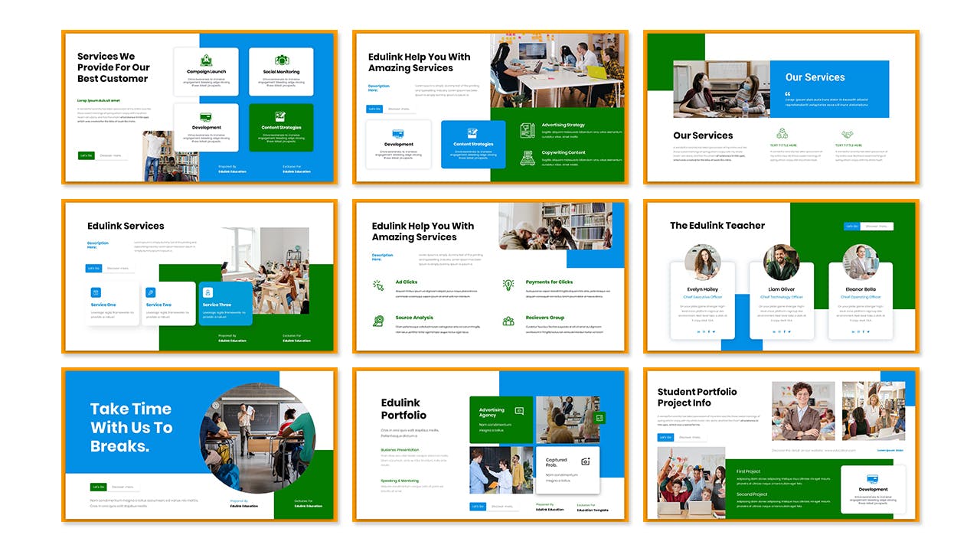Click the Twitter icon under Liam Oliver
The width and height of the screenshot is (980, 551).
pyautogui.click(x=789, y=332)
